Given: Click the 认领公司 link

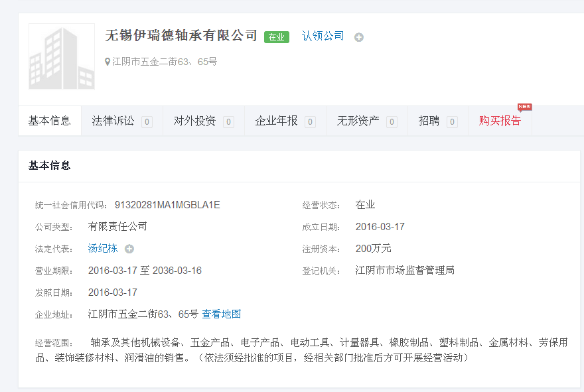Looking at the screenshot, I should click(x=323, y=36).
